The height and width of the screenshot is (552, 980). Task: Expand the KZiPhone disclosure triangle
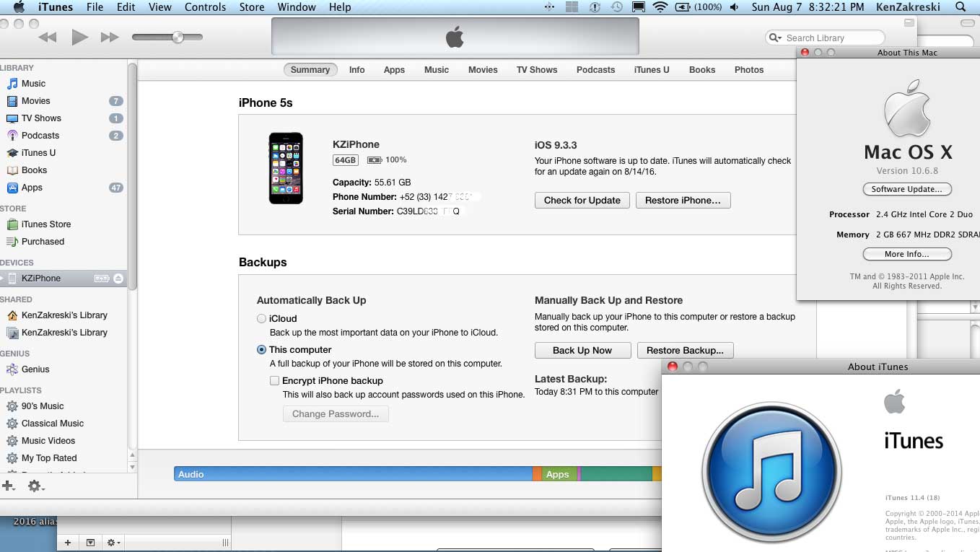pyautogui.click(x=2, y=279)
